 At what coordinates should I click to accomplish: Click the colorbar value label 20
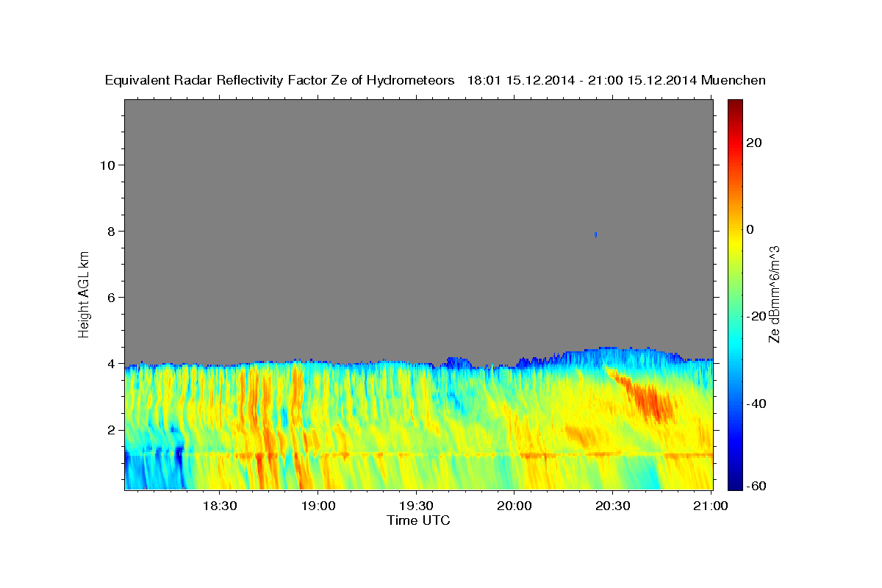755,143
